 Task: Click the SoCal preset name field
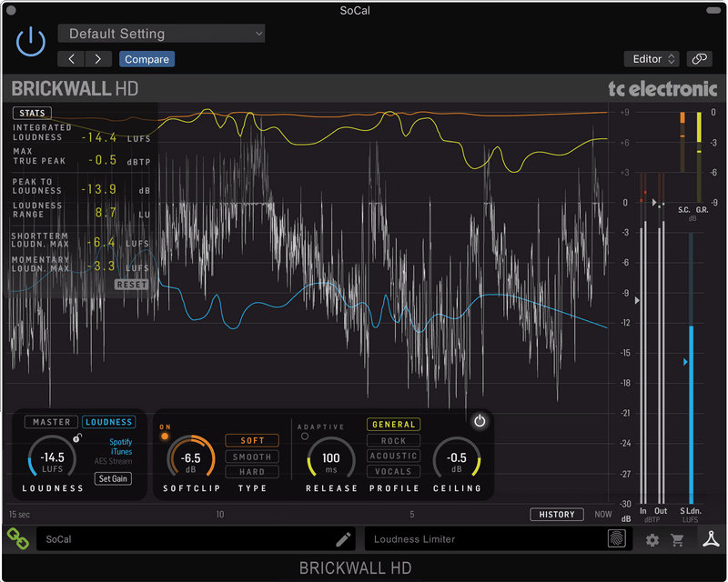coord(196,539)
